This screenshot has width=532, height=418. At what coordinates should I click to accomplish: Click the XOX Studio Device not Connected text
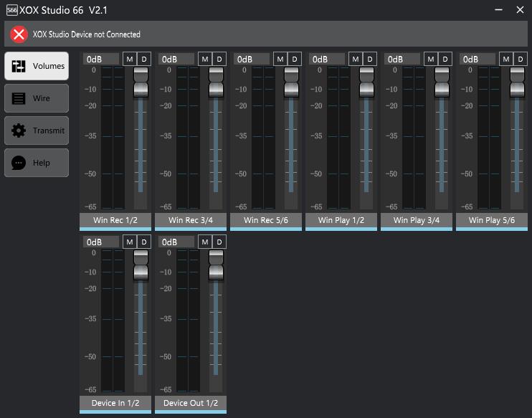(87, 34)
